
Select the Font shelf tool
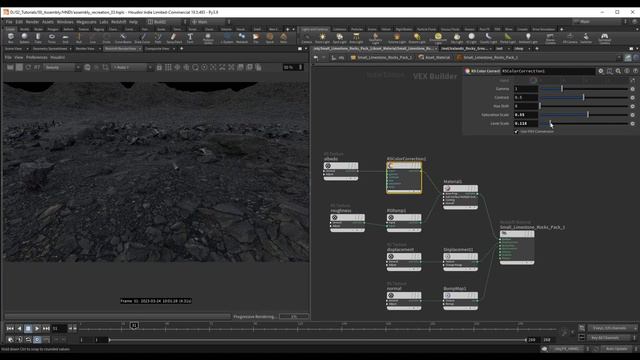[x=190, y=38]
